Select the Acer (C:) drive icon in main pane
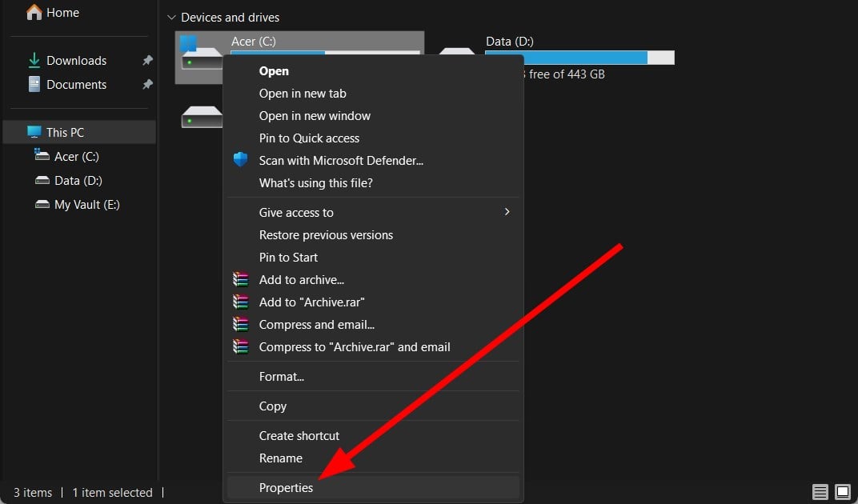Image resolution: width=858 pixels, height=504 pixels. click(x=200, y=53)
